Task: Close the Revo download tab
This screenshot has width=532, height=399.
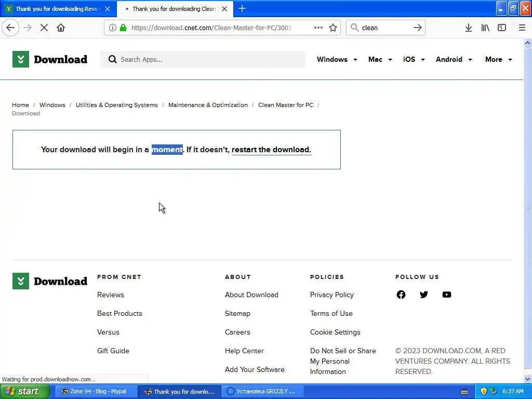Action: (108, 9)
